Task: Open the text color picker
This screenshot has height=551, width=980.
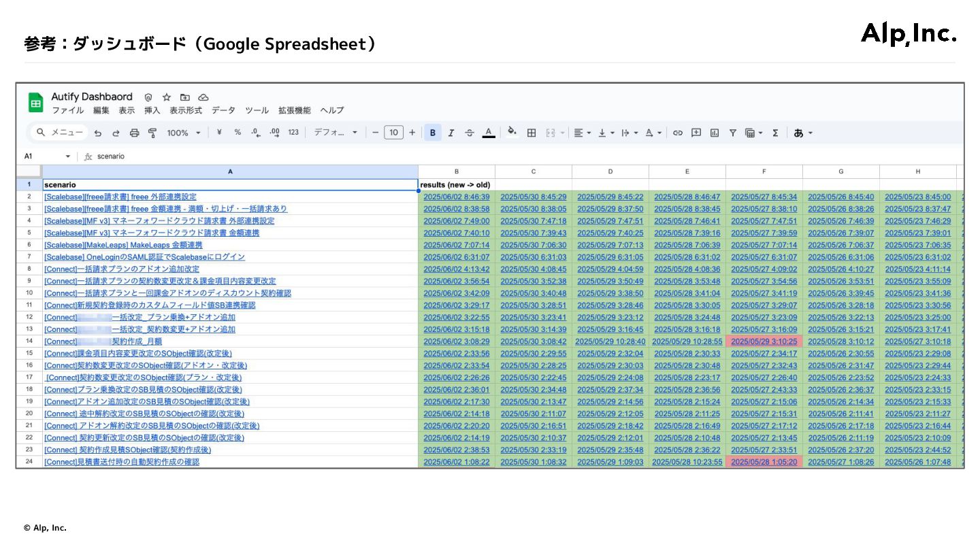Action: tap(488, 133)
